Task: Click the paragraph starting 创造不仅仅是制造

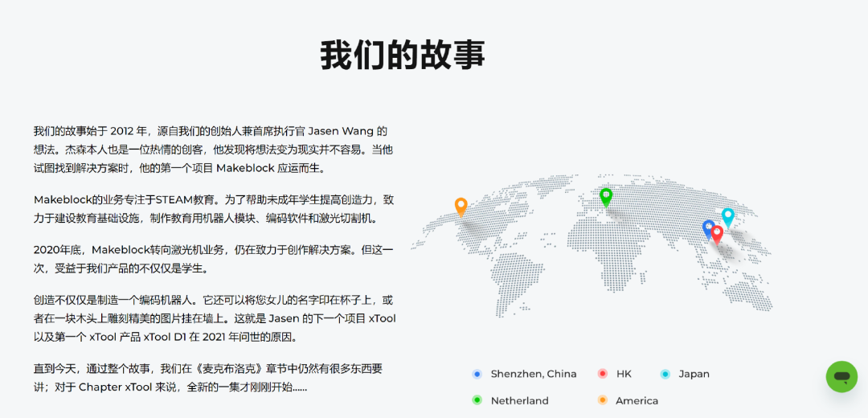Action: tap(215, 318)
